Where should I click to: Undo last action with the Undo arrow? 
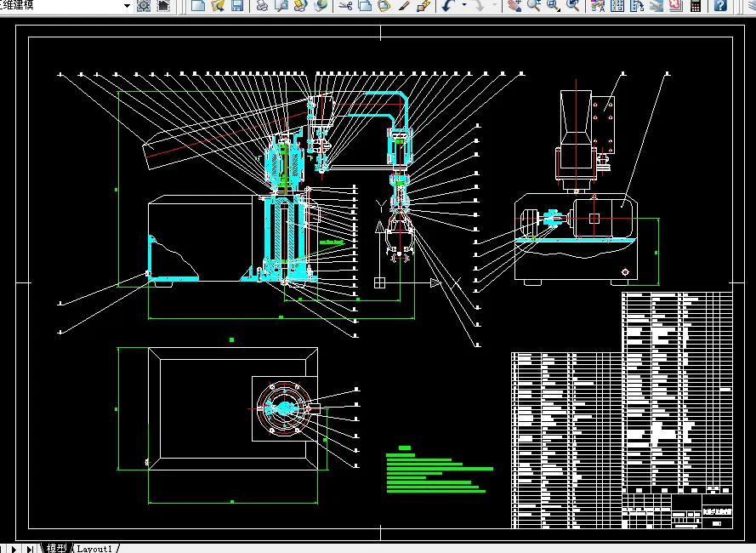click(448, 6)
